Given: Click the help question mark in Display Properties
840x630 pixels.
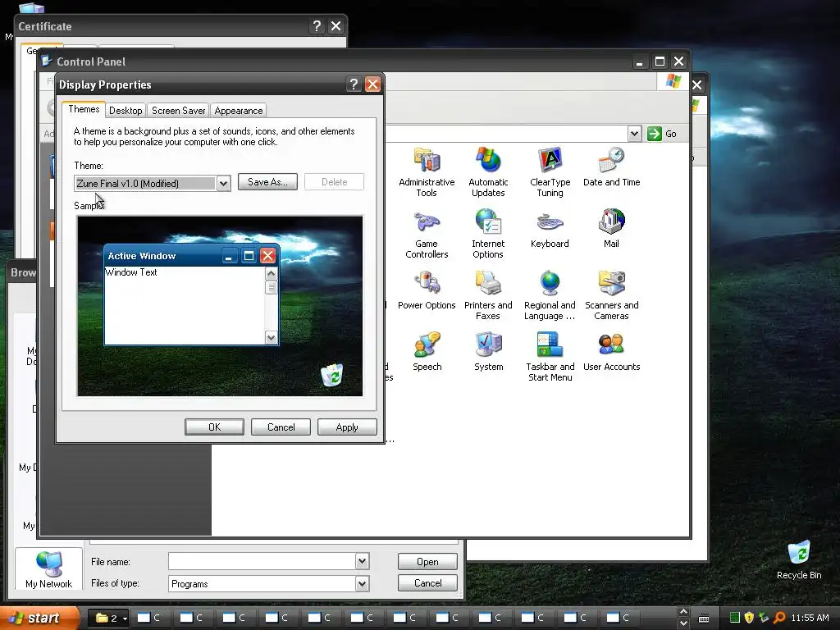Looking at the screenshot, I should click(x=353, y=84).
